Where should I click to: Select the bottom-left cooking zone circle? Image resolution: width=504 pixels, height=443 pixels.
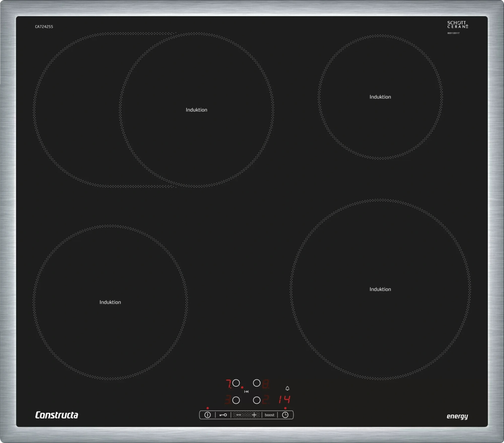[x=236, y=400]
